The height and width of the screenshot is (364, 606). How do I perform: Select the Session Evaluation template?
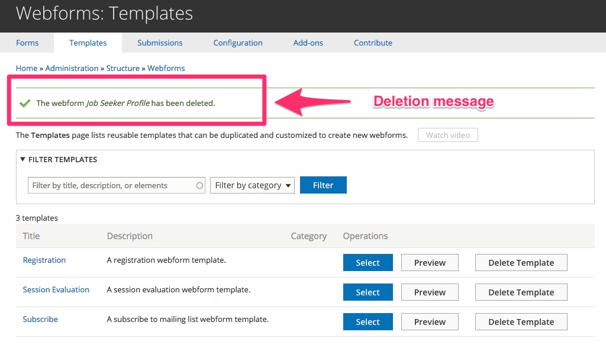[x=368, y=292]
